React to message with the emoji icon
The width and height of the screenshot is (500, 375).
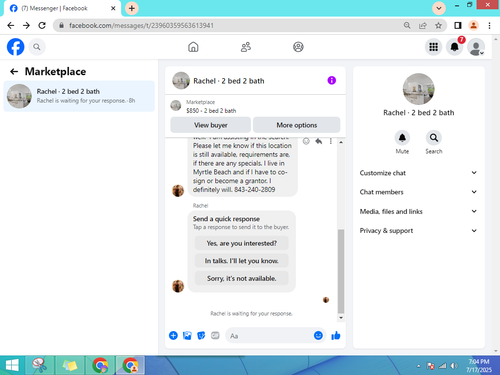point(306,141)
